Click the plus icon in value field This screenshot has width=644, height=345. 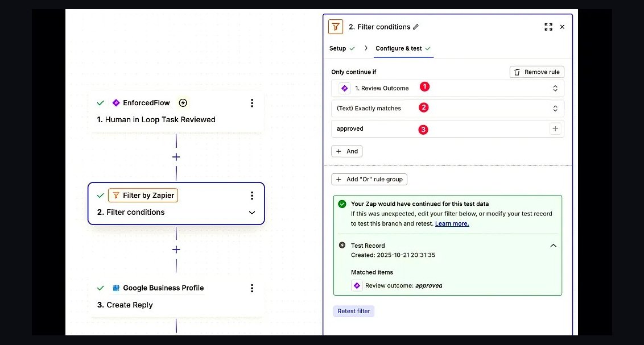555,129
